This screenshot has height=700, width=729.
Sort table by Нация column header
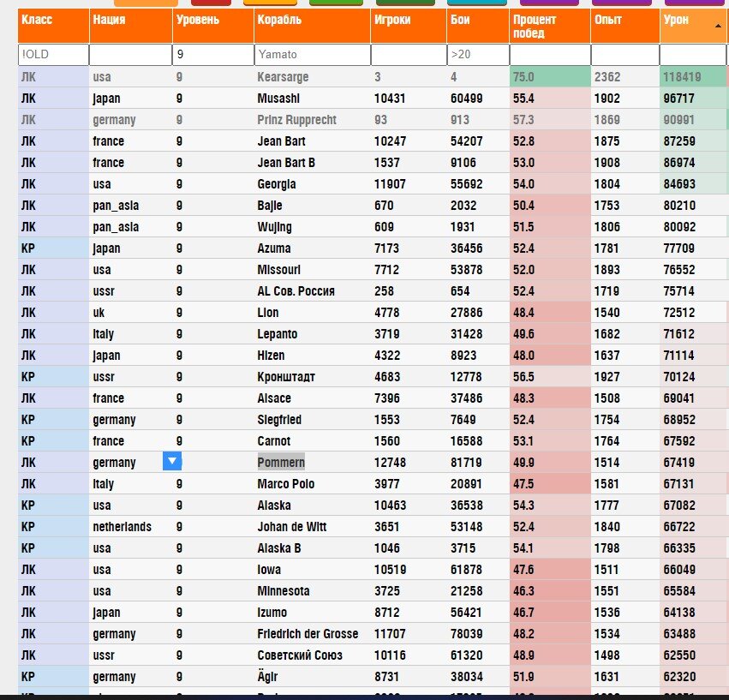click(131, 26)
